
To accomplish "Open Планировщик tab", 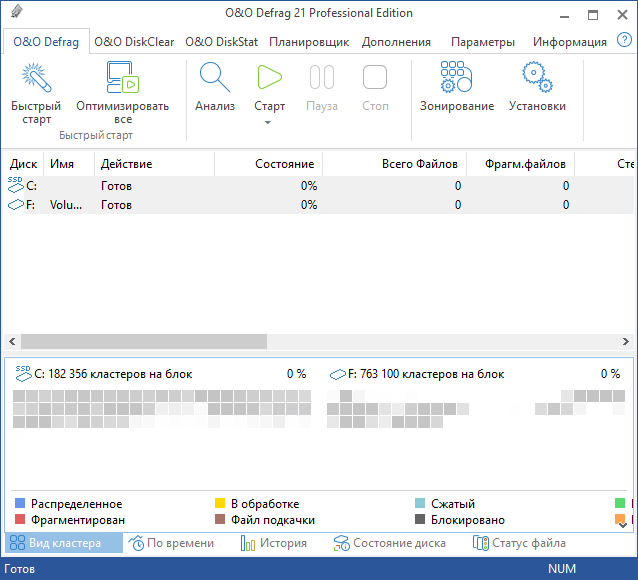I will pos(309,42).
